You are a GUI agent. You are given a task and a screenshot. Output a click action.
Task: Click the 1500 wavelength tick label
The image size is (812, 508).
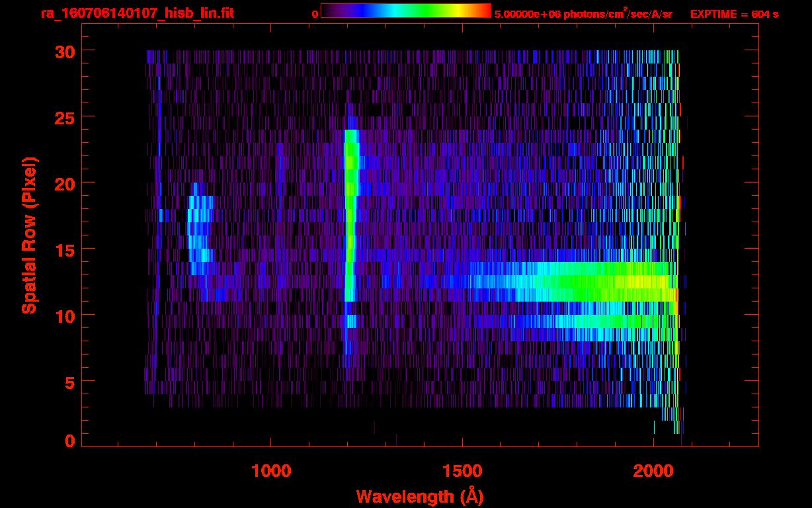click(x=462, y=471)
